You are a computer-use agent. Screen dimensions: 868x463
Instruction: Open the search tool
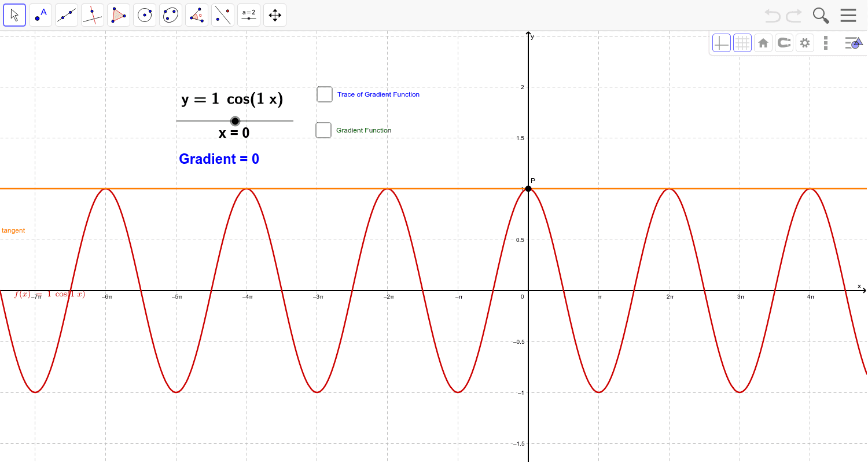point(821,16)
